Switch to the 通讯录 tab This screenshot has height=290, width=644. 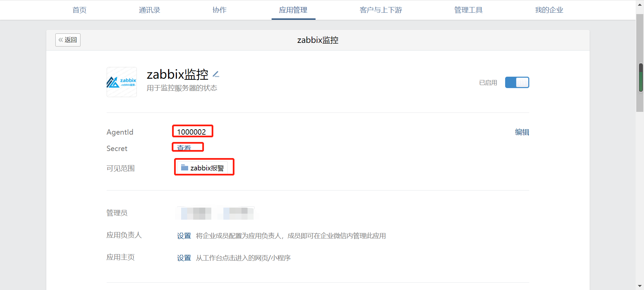[150, 10]
